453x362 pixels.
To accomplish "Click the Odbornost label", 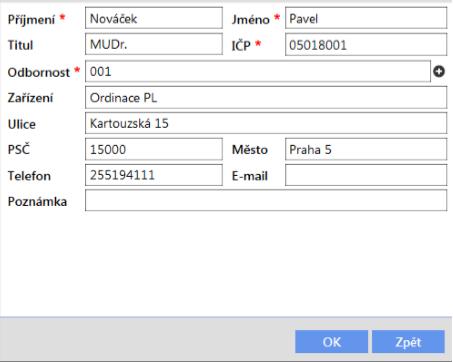I will pos(39,72).
